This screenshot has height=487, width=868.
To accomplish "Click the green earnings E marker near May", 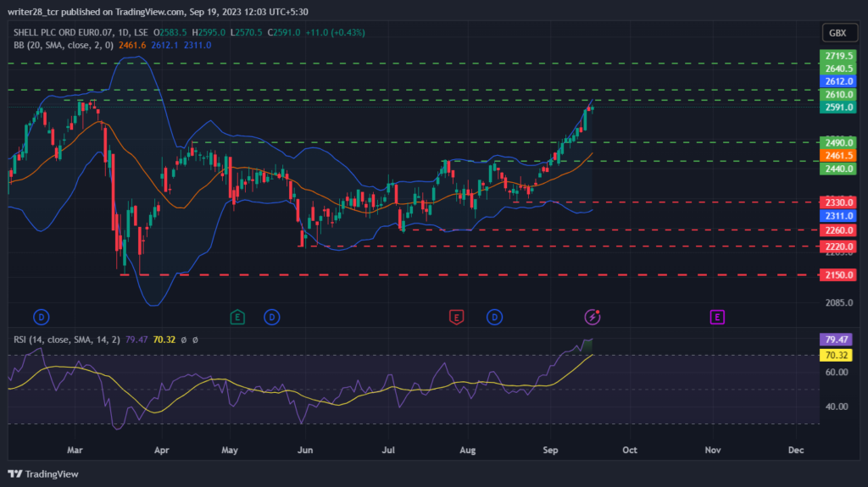I will (x=237, y=317).
